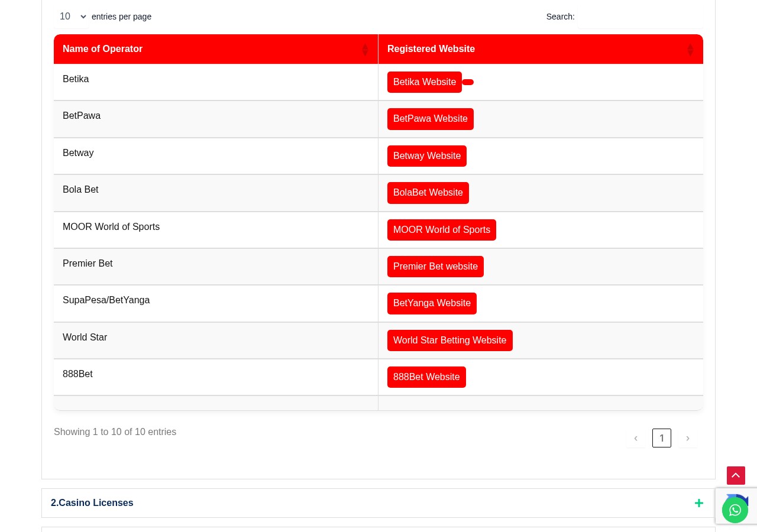Open the WhatsApp chat icon
Viewport: 757px width, 532px height.
(735, 510)
